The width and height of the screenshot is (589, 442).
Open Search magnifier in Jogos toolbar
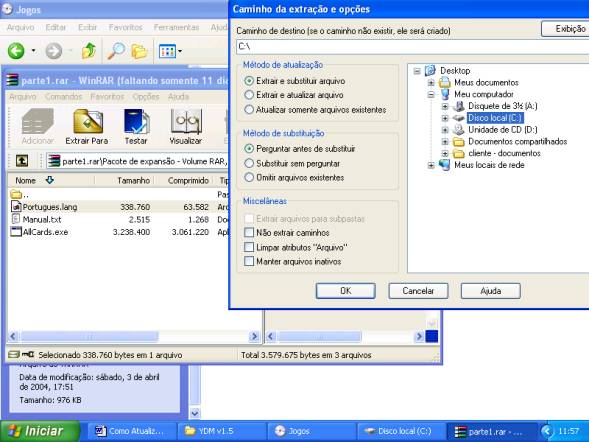click(116, 51)
